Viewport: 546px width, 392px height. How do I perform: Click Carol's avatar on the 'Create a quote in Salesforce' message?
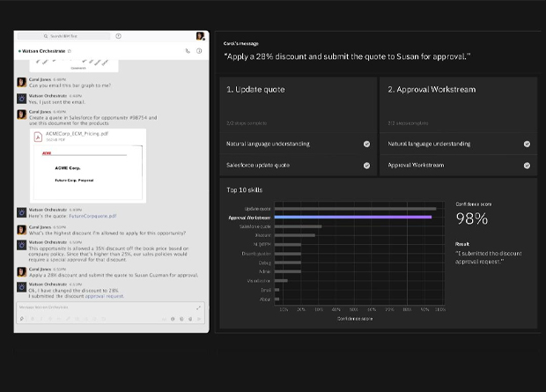(x=22, y=115)
